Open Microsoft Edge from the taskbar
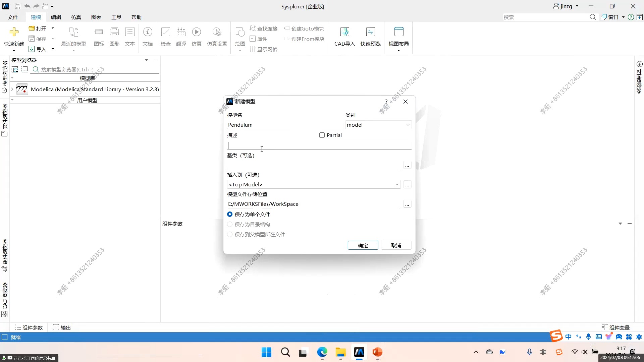Viewport: 644px width, 362px height. [x=322, y=352]
